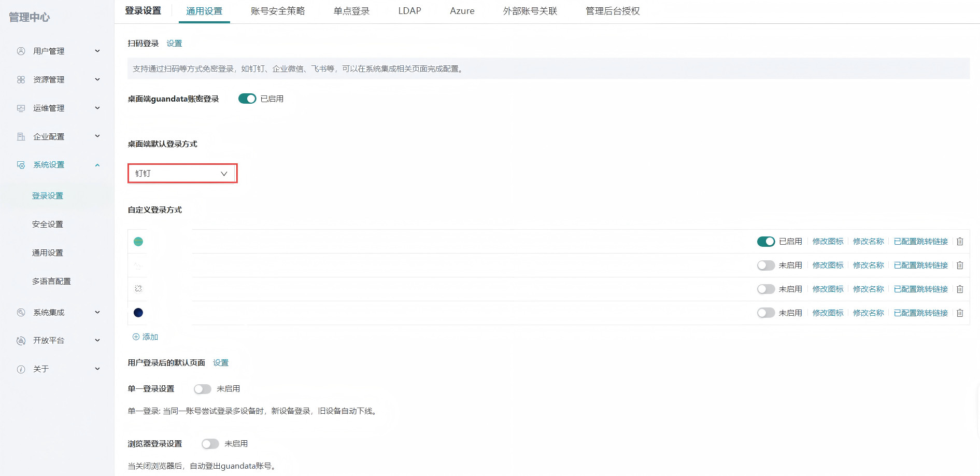The width and height of the screenshot is (980, 476).
Task: Open 多语言配置 in the sidebar
Action: 51,281
